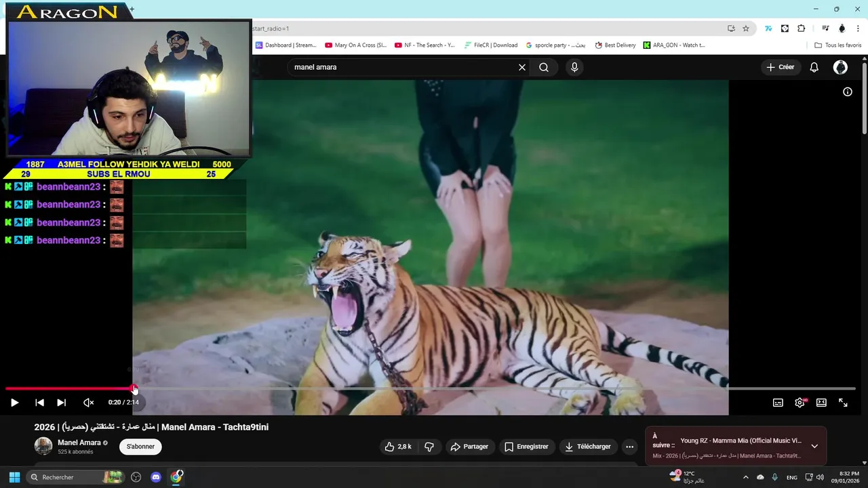Open 'Tous les favoris' bookmarks folder
868x488 pixels.
[x=838, y=45]
